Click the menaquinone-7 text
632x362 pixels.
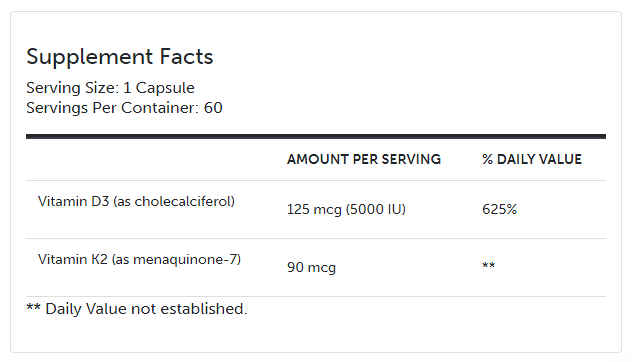(x=185, y=259)
